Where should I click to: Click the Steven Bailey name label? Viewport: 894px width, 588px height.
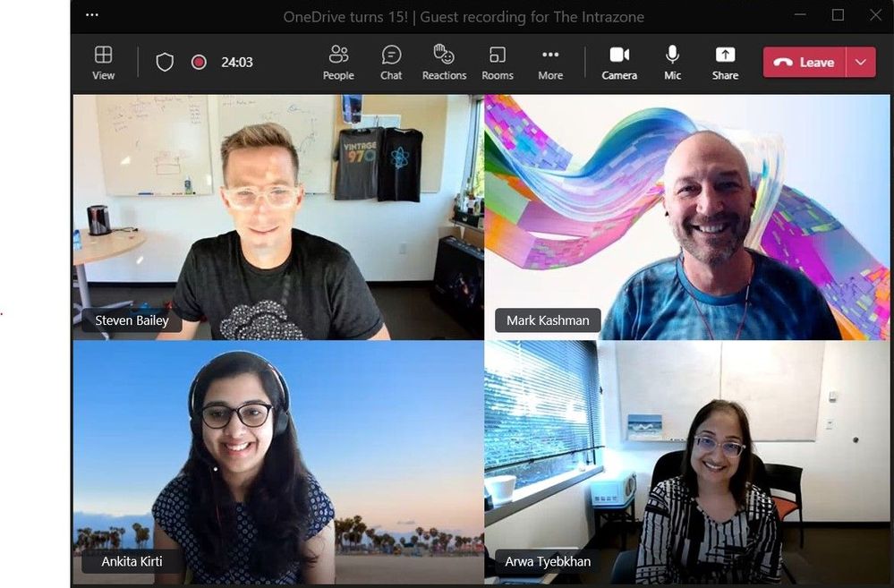(x=132, y=320)
